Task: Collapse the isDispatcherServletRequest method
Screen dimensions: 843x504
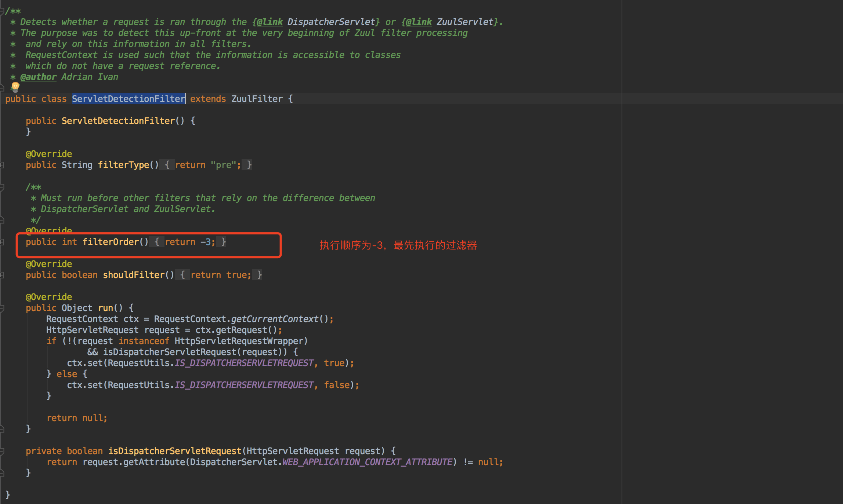Action: click(x=2, y=451)
